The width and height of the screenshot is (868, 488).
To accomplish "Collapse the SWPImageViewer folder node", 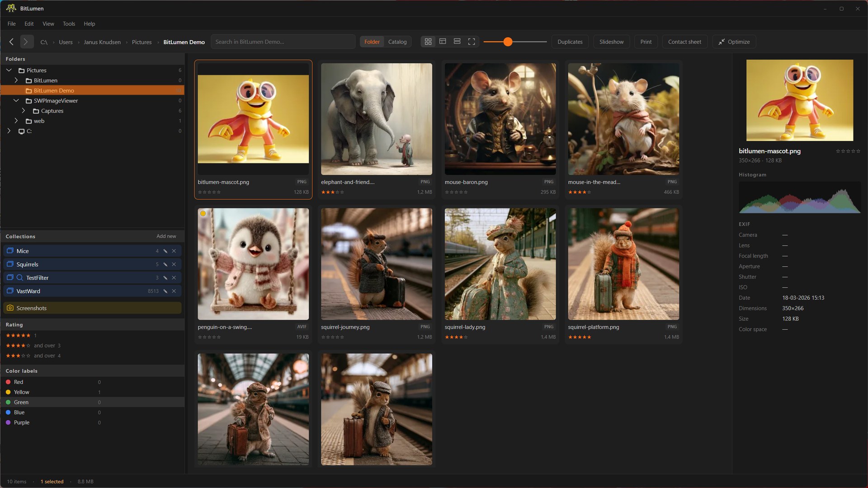I will pyautogui.click(x=16, y=101).
